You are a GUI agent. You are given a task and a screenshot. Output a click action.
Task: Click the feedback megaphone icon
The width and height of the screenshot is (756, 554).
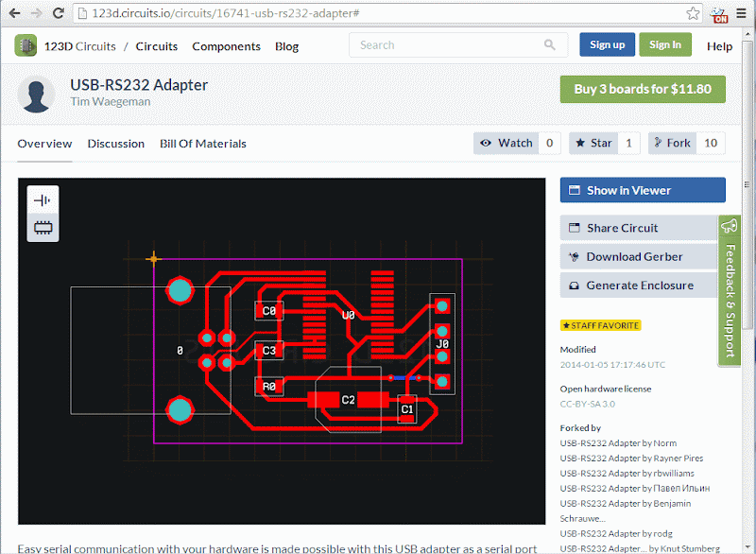pyautogui.click(x=729, y=226)
